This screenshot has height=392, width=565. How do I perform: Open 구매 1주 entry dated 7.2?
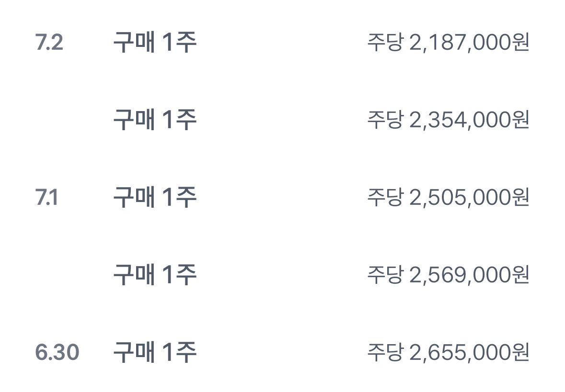coord(155,42)
